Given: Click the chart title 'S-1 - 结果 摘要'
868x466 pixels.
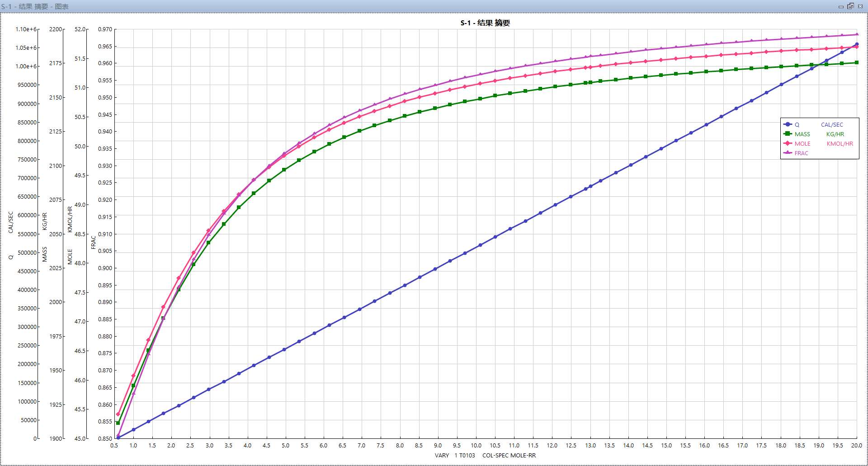Looking at the screenshot, I should pyautogui.click(x=485, y=23).
